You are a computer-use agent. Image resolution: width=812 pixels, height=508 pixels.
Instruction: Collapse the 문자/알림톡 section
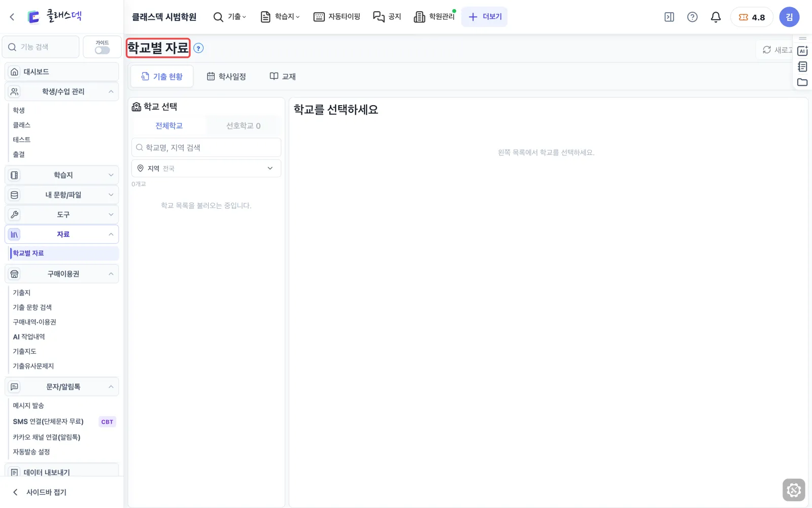tap(62, 387)
